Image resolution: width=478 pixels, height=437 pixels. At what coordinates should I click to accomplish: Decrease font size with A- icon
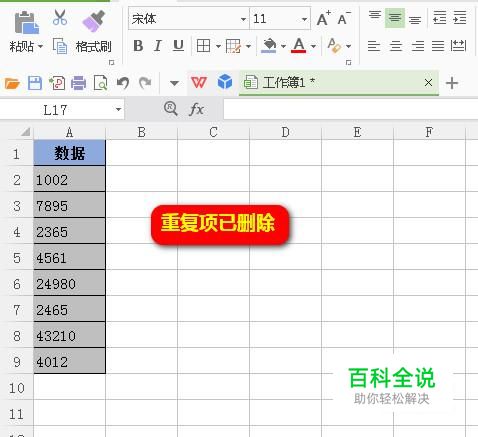[x=343, y=18]
